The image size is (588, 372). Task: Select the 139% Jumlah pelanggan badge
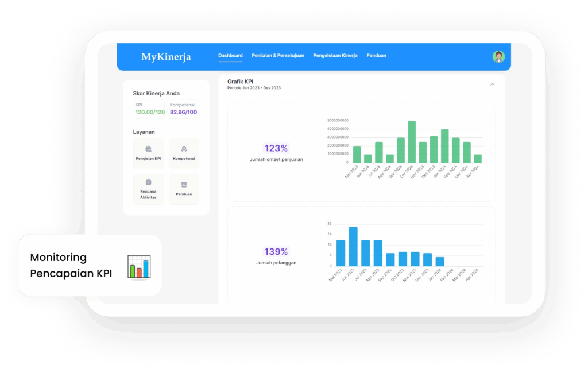[x=276, y=251]
